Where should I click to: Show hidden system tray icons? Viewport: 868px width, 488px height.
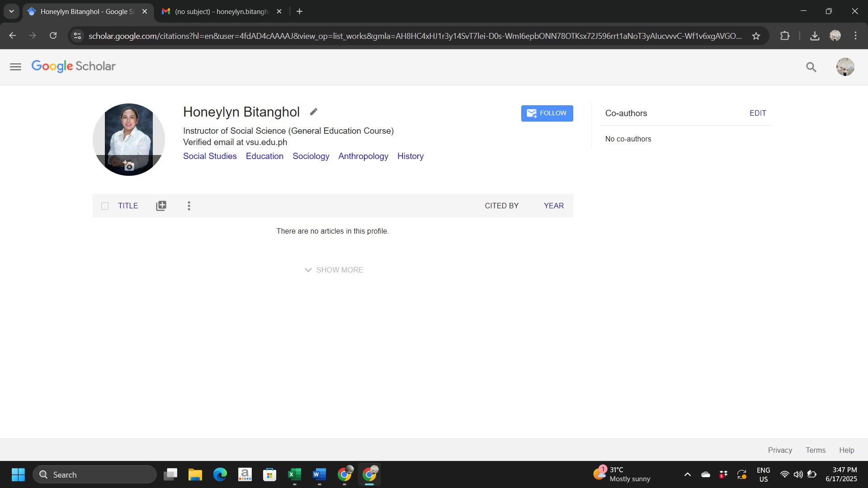point(687,474)
